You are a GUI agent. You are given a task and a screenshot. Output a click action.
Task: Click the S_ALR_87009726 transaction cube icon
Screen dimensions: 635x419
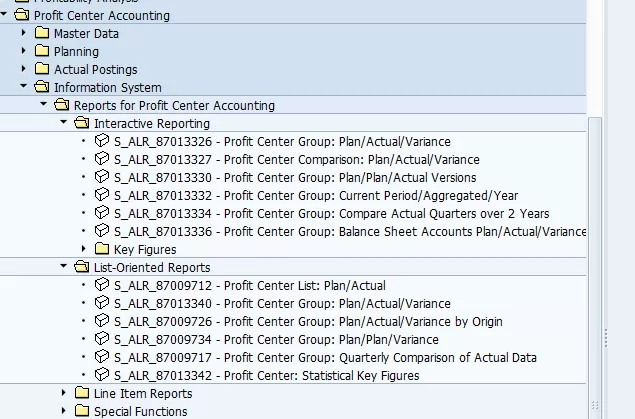tap(101, 321)
